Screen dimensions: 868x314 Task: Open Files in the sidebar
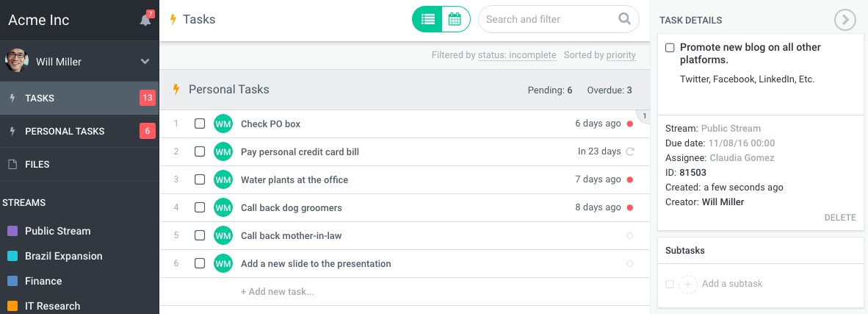click(37, 165)
